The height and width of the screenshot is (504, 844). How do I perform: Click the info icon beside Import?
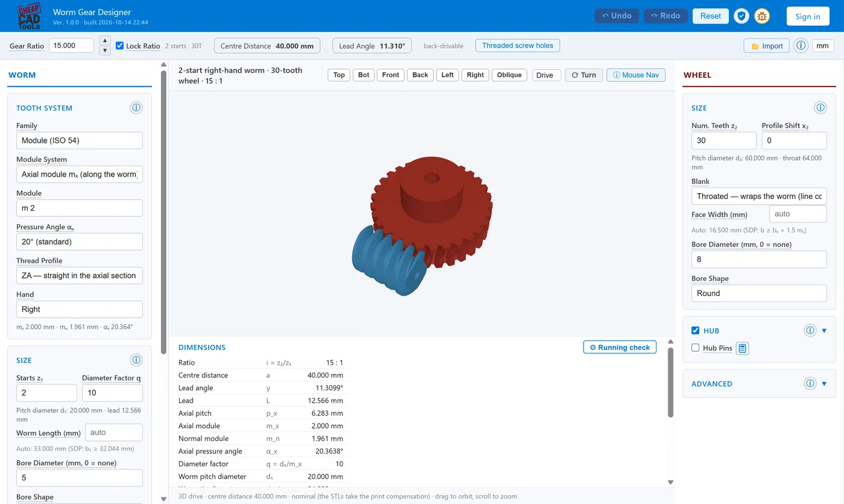coord(801,46)
